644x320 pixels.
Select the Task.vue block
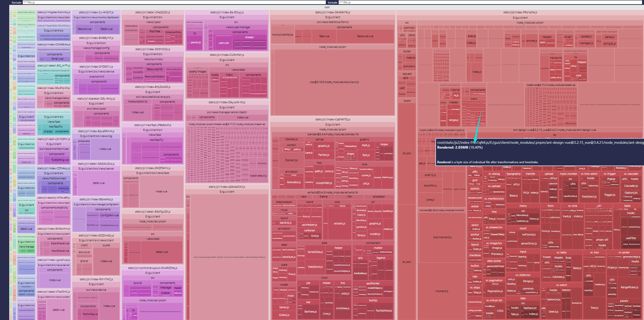(324, 36)
